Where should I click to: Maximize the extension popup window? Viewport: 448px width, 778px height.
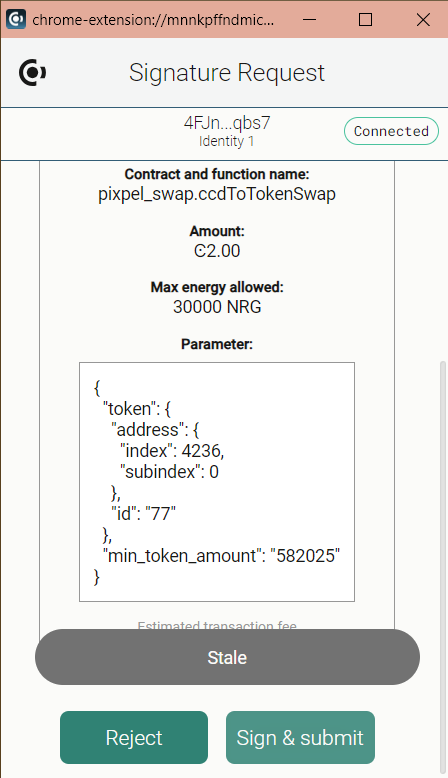point(366,19)
